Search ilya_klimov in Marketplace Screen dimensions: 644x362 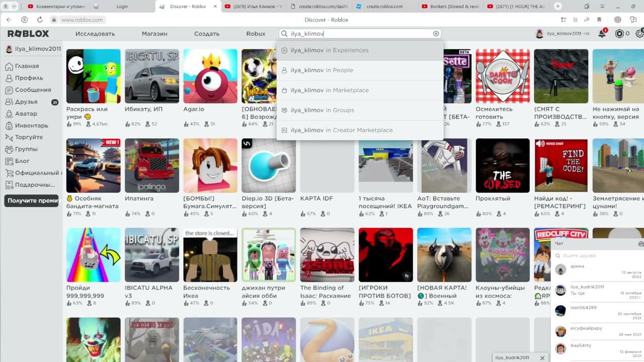(360, 90)
